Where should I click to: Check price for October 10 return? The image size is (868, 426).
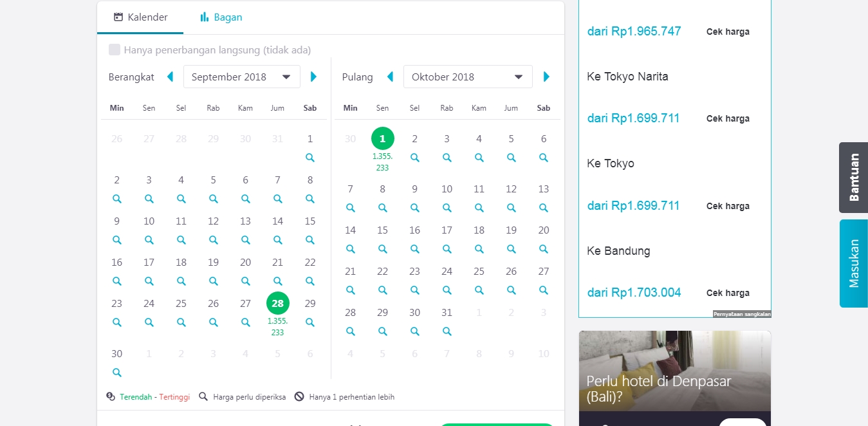pyautogui.click(x=447, y=208)
